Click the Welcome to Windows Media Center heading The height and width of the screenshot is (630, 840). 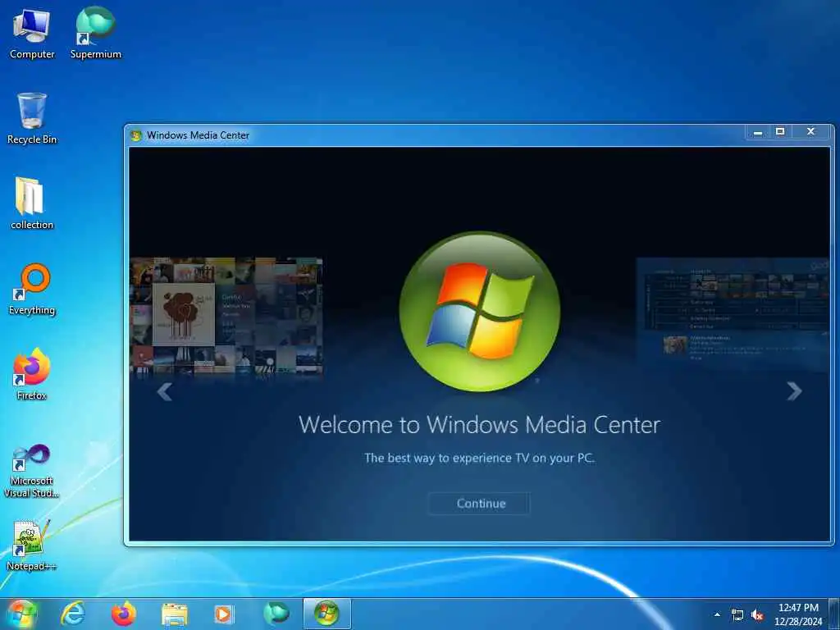479,425
